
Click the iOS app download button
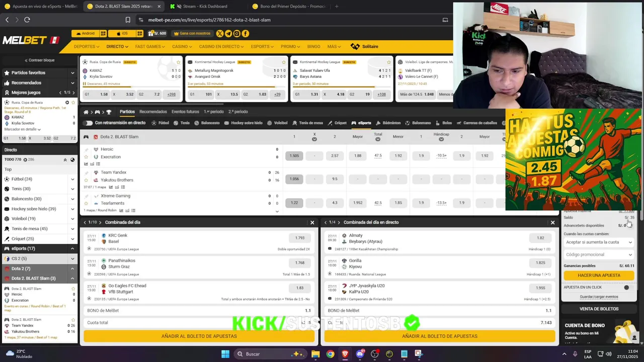[x=122, y=34]
